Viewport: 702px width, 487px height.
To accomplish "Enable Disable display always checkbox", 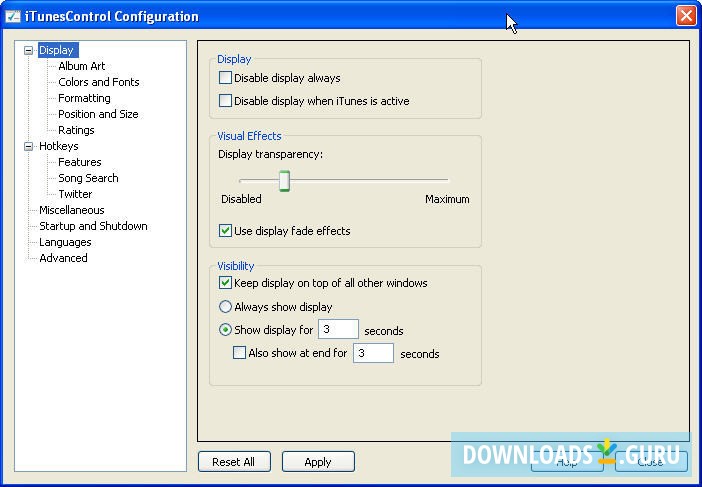I will tap(225, 78).
